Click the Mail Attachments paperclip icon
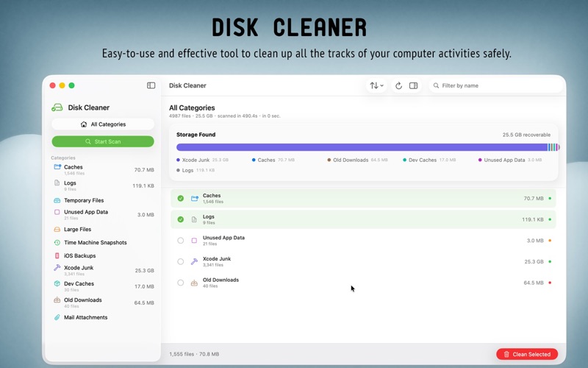Image resolution: width=588 pixels, height=368 pixels. point(57,317)
